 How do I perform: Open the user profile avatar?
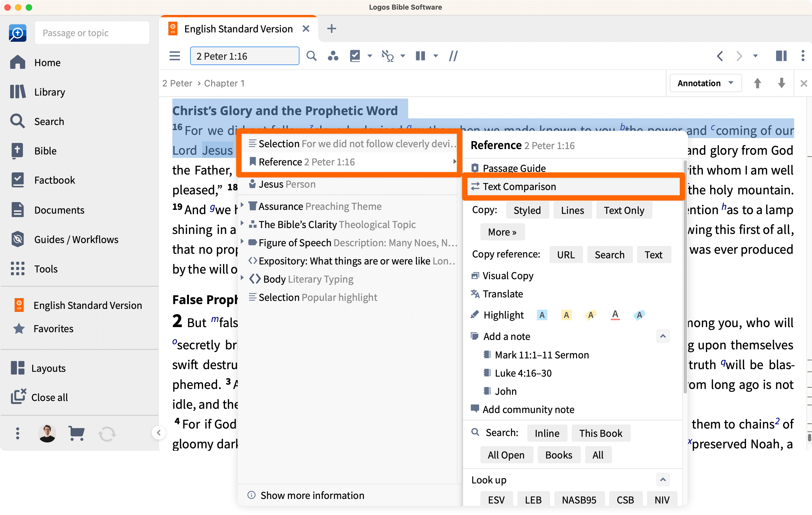pyautogui.click(x=47, y=433)
